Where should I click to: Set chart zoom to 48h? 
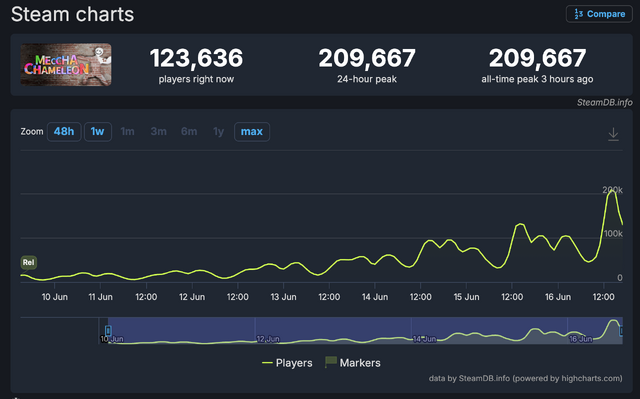[x=64, y=132]
